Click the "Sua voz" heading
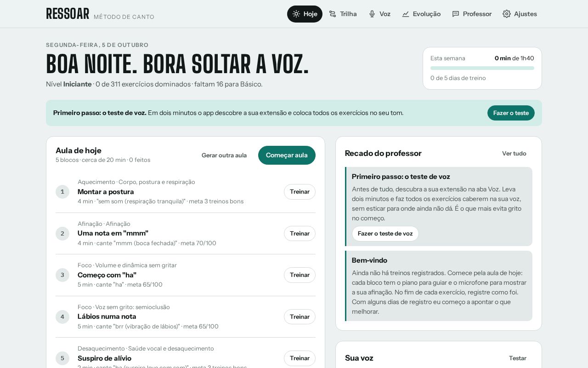Viewport: 588px width, 368px height. pos(359,358)
